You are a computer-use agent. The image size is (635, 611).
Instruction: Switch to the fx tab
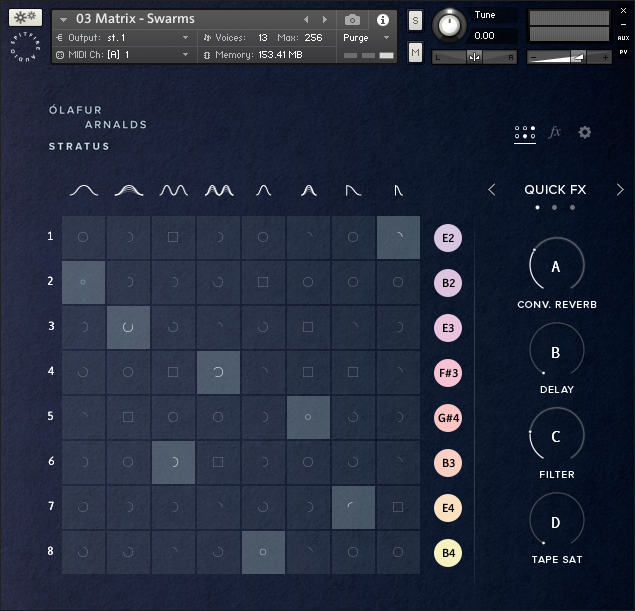pyautogui.click(x=554, y=132)
